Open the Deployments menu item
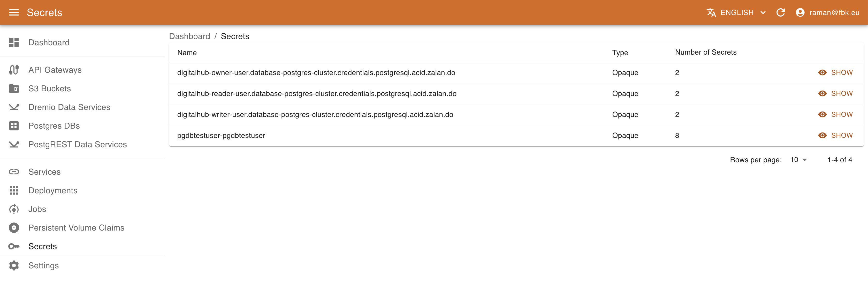Screen dimensions: 868x281 [x=53, y=191]
